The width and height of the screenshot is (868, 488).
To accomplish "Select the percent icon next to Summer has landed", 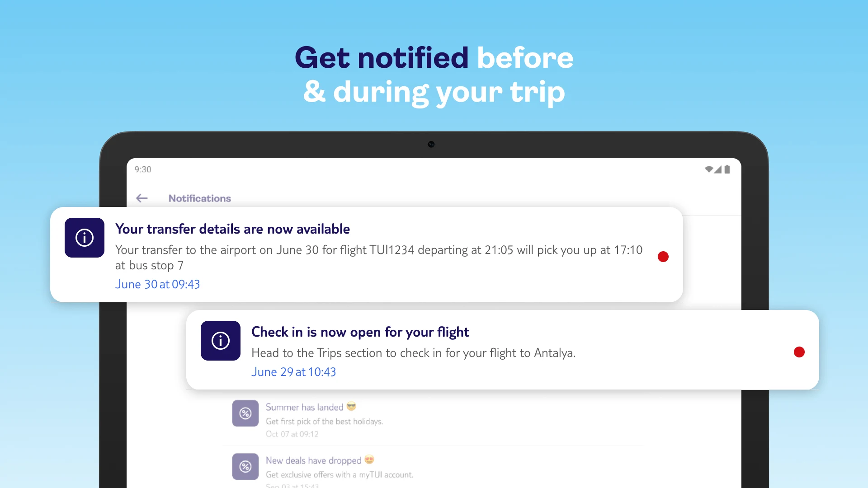I will 245,413.
